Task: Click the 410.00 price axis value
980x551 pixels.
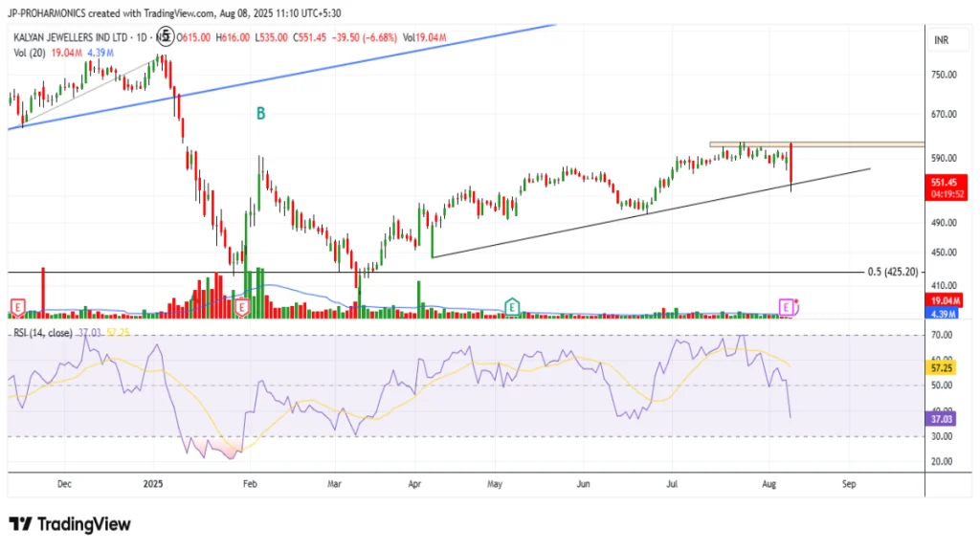Action: (944, 285)
